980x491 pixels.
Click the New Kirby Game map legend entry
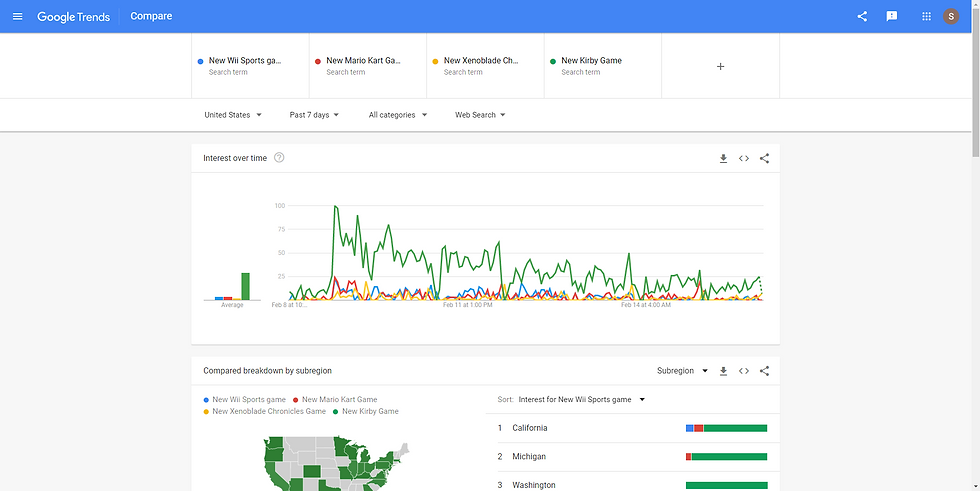tap(366, 412)
